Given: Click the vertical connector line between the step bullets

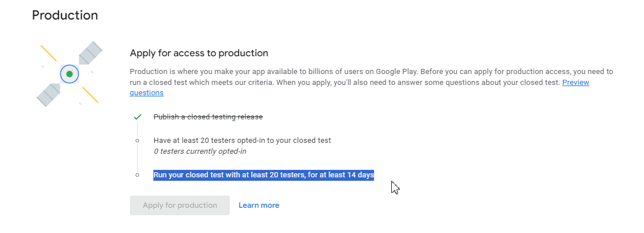Looking at the screenshot, I should (137, 157).
